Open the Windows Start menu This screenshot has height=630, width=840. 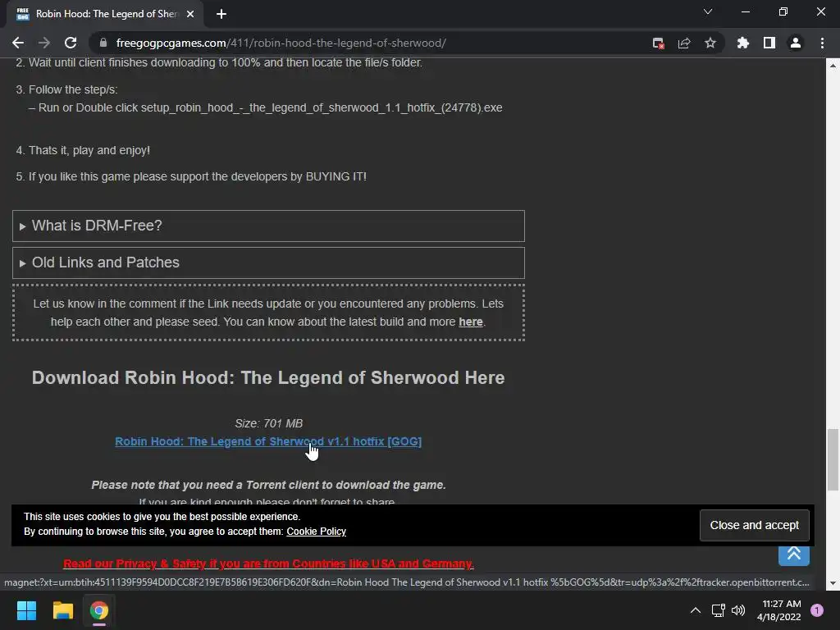tap(26, 610)
